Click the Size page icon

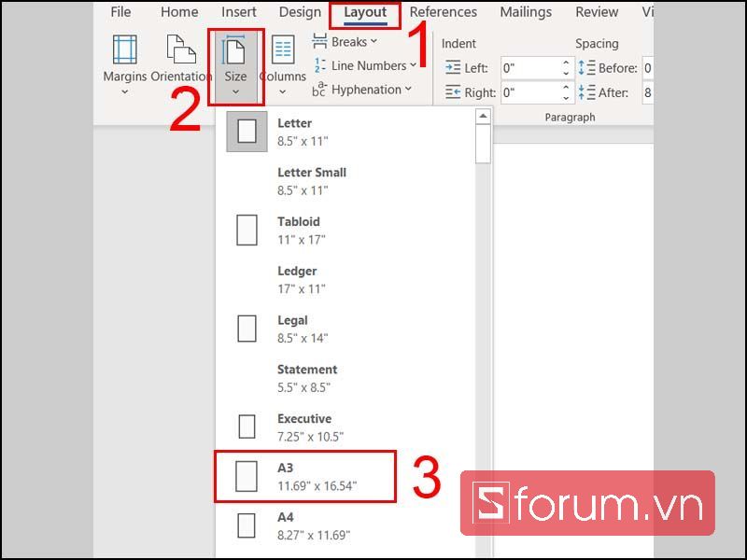234,51
